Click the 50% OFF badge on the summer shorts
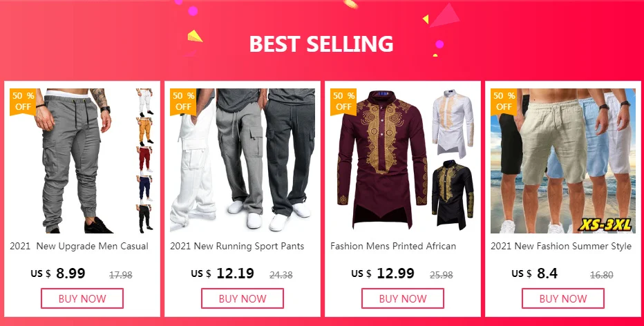The image size is (644, 326). 504,102
